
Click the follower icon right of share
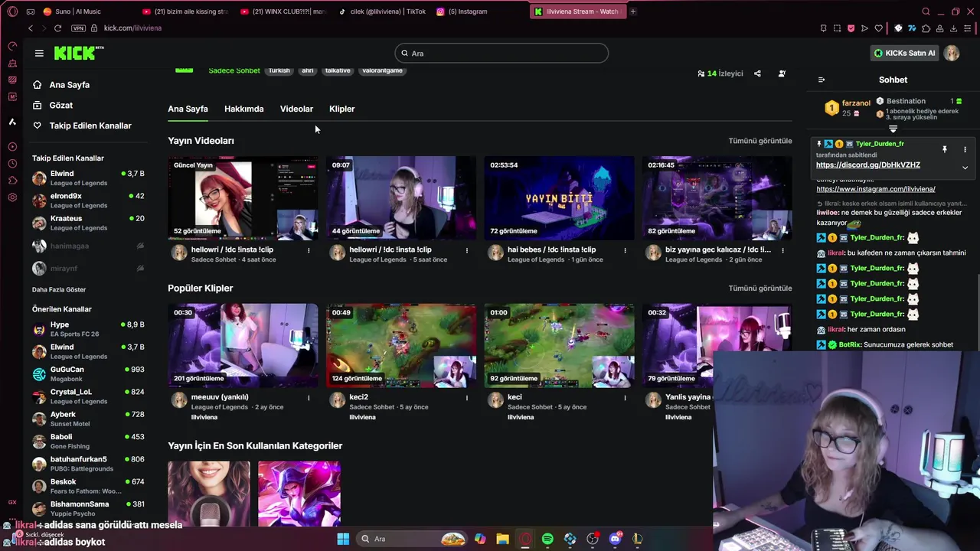pyautogui.click(x=782, y=73)
